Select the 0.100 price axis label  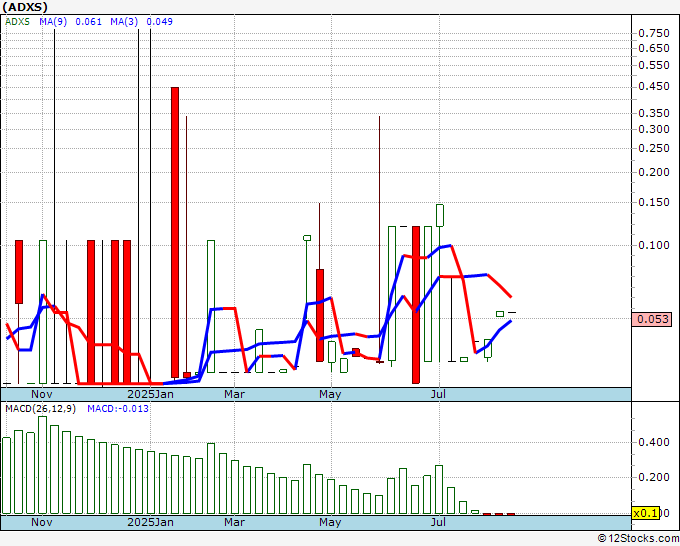[x=653, y=245]
